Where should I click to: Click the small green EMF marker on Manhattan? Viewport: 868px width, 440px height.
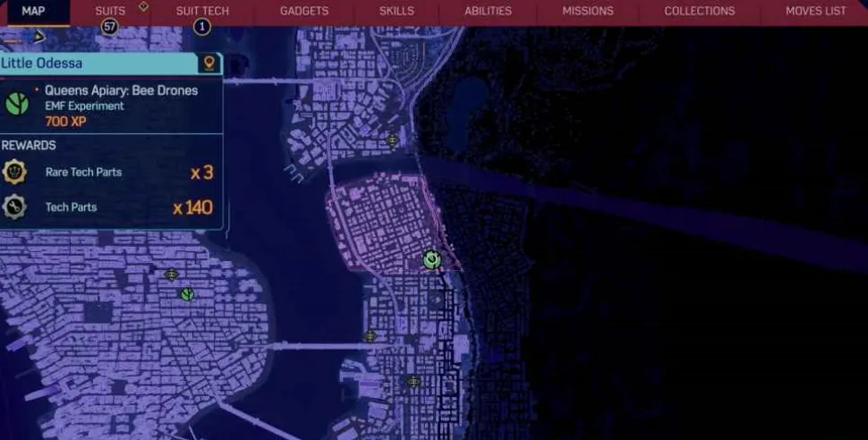[188, 294]
